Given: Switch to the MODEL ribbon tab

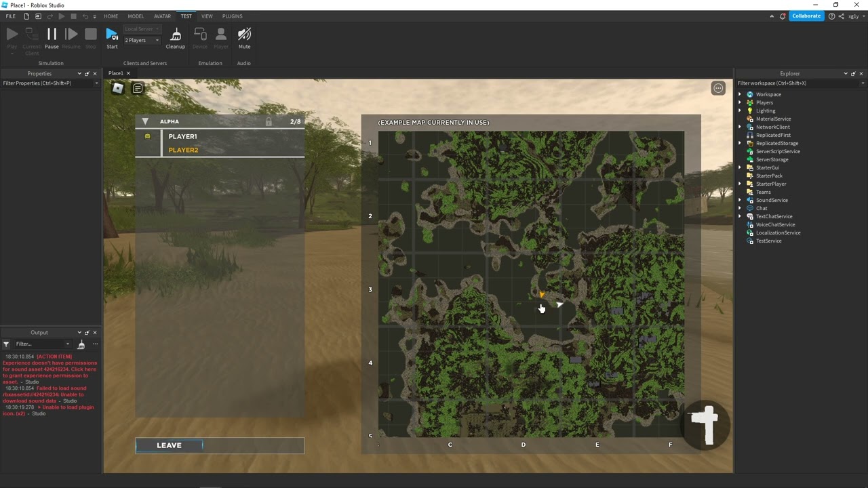Looking at the screenshot, I should [x=136, y=16].
